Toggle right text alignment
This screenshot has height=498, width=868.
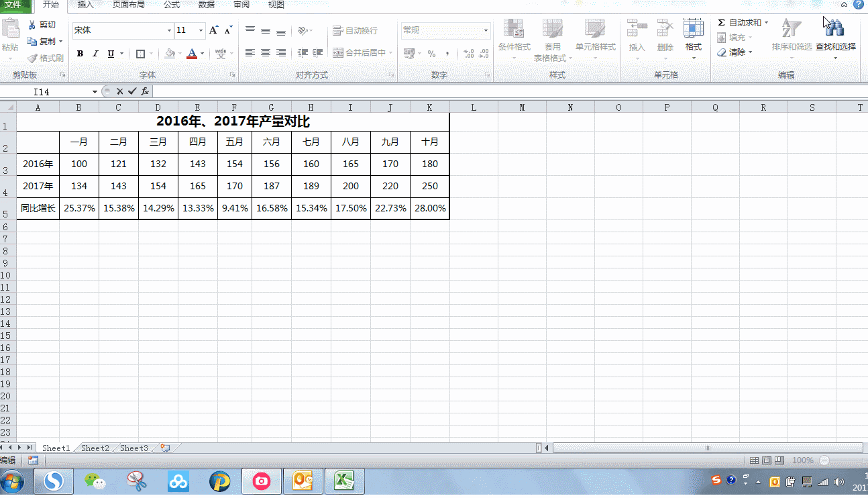[x=281, y=53]
